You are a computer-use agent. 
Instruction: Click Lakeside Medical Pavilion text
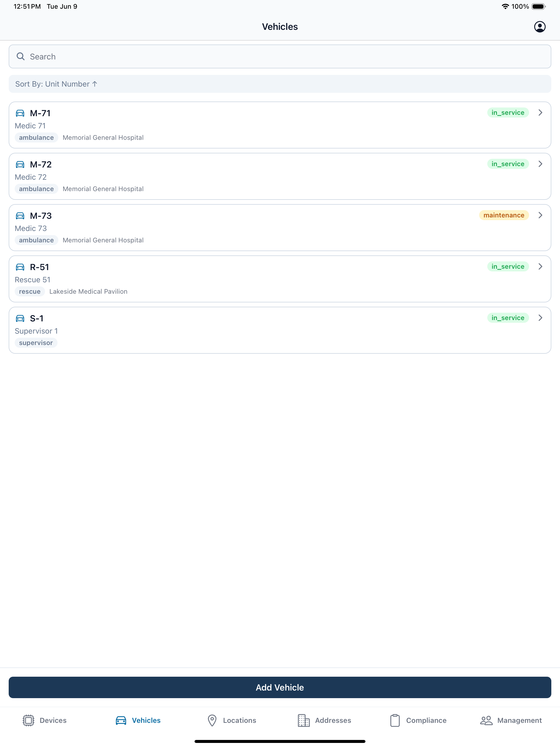(x=88, y=292)
